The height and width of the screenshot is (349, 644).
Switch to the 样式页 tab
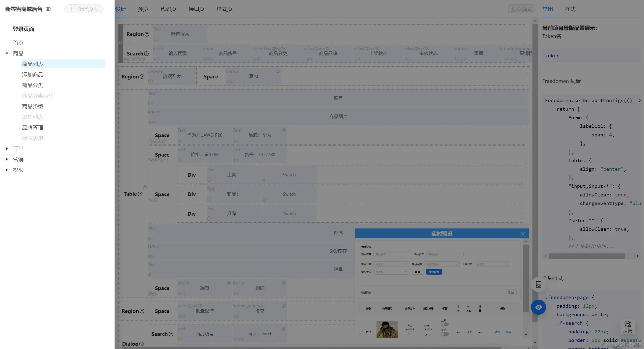[225, 9]
